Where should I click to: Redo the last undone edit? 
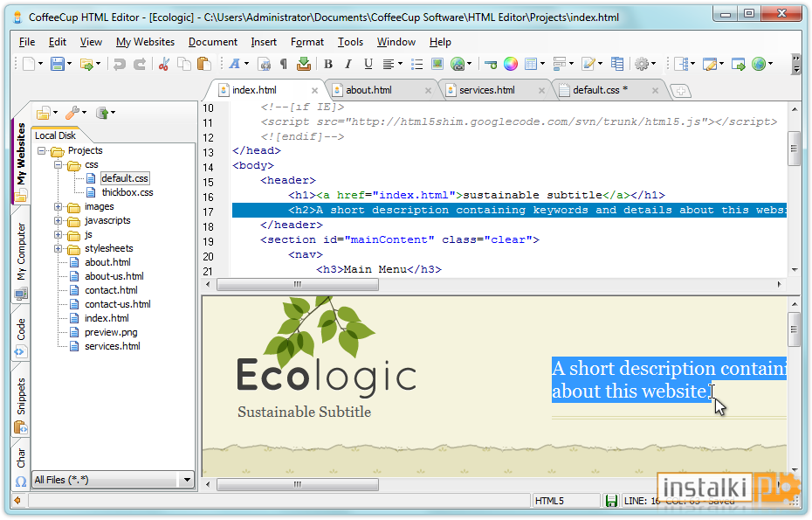point(140,64)
